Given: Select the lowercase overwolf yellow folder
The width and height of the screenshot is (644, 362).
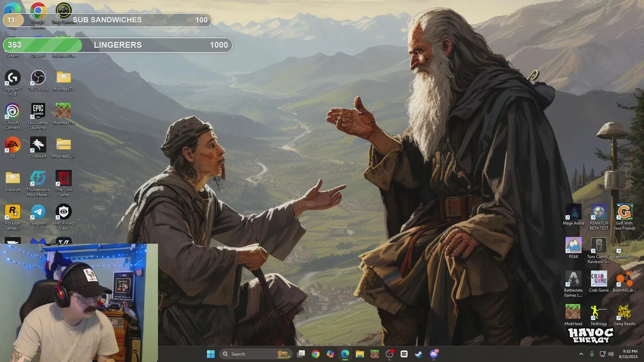Looking at the screenshot, I should tap(13, 181).
